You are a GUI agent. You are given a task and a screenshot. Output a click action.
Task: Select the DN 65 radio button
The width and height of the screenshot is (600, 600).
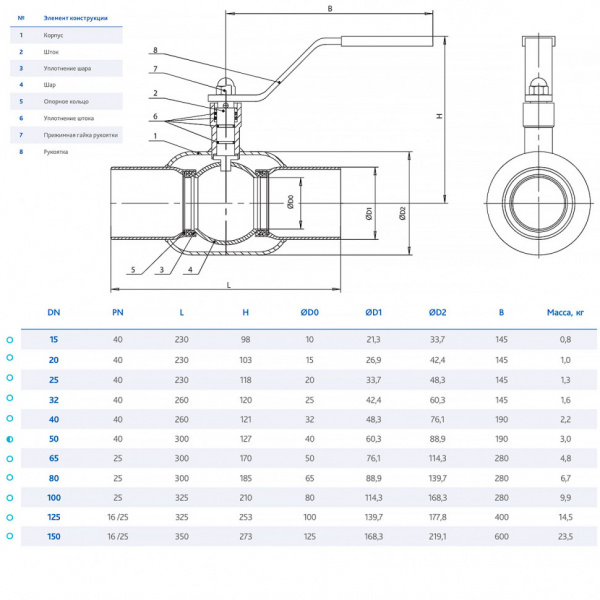(x=10, y=458)
